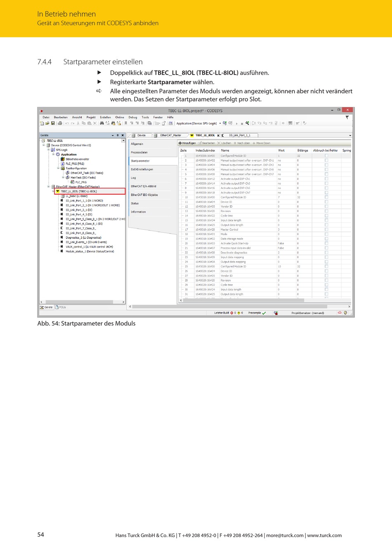Toggle Abbruch bei Fehler checkbox in row 25
Screen dimensions: 392x554
tap(326, 266)
